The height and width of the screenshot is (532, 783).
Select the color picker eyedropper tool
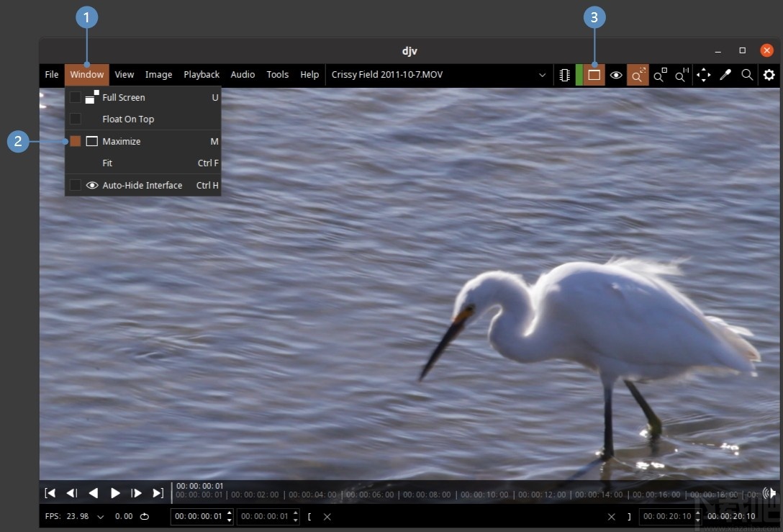coord(725,75)
